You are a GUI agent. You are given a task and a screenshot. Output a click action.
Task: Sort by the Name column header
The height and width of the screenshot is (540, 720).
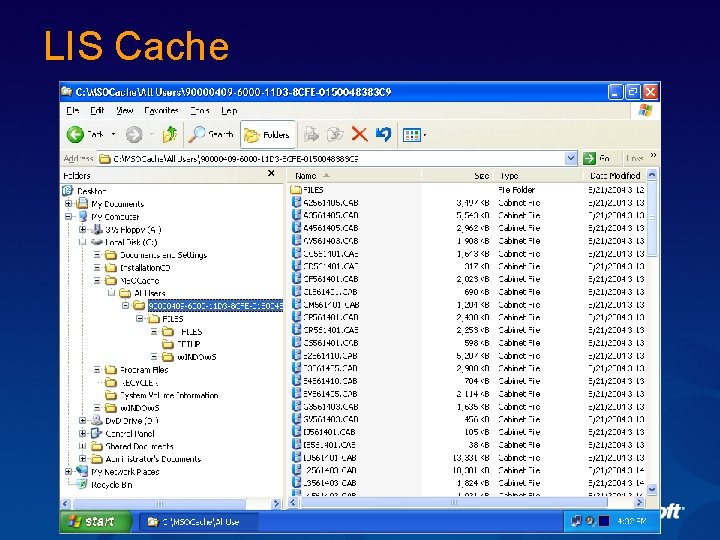[x=354, y=175]
